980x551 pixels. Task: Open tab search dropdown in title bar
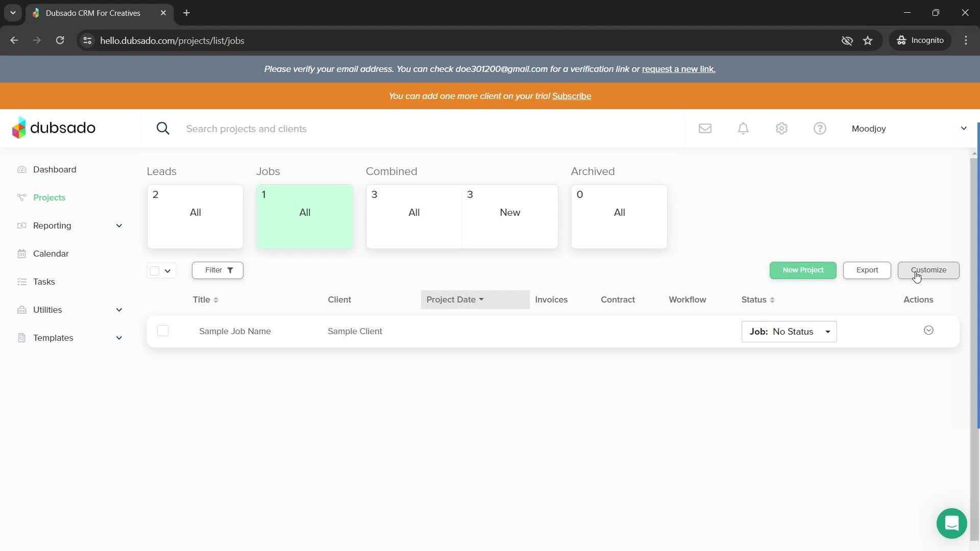coord(13,13)
